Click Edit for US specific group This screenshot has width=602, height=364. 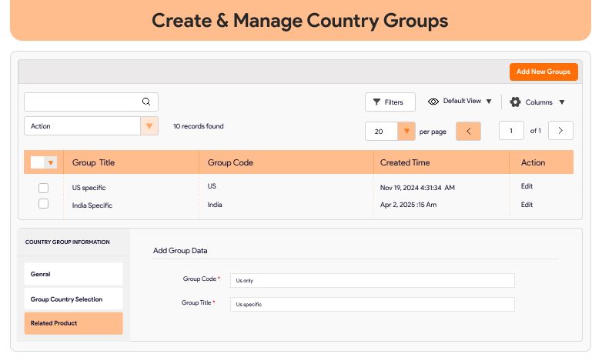coord(527,186)
